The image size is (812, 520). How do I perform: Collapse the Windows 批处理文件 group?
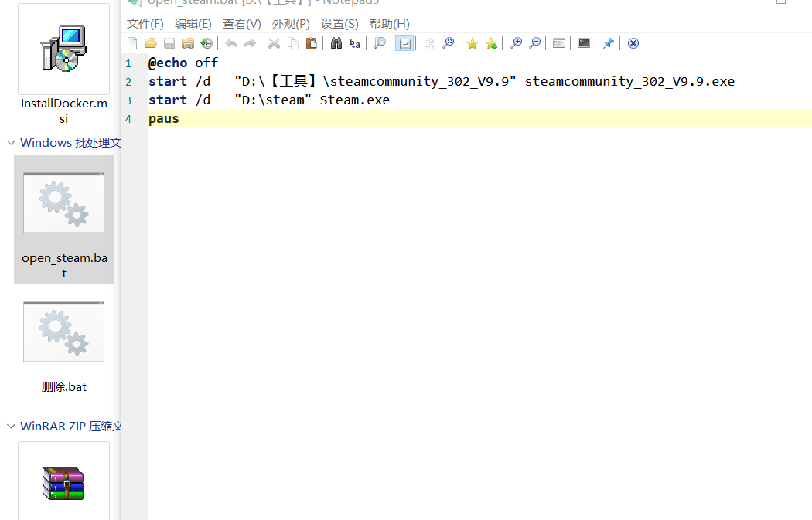pos(11,143)
